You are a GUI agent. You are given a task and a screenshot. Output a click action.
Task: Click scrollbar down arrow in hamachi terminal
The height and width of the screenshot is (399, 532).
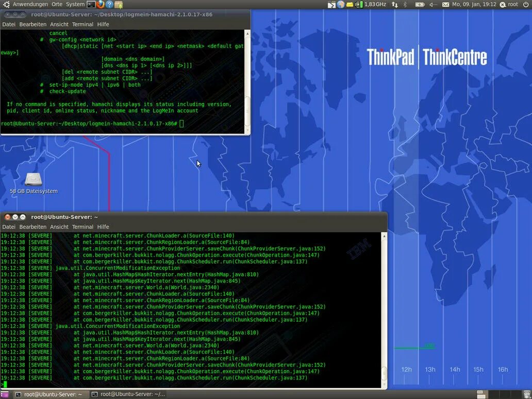click(247, 130)
